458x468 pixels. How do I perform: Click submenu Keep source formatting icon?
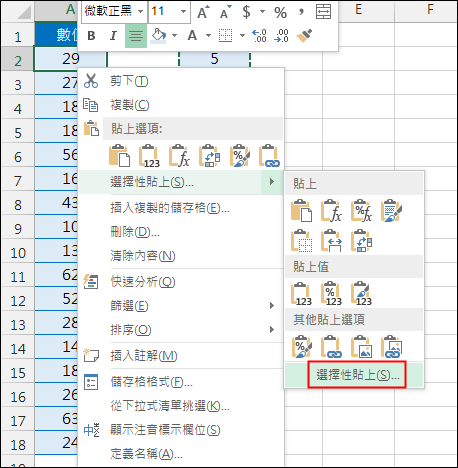pyautogui.click(x=391, y=211)
